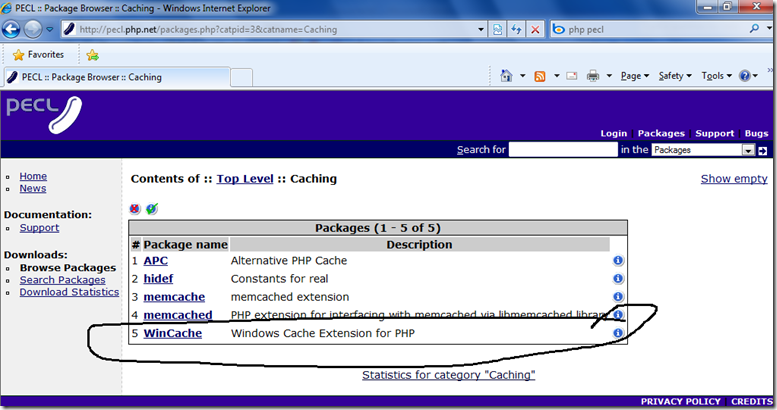Click the Home icon in command bar

coord(506,76)
